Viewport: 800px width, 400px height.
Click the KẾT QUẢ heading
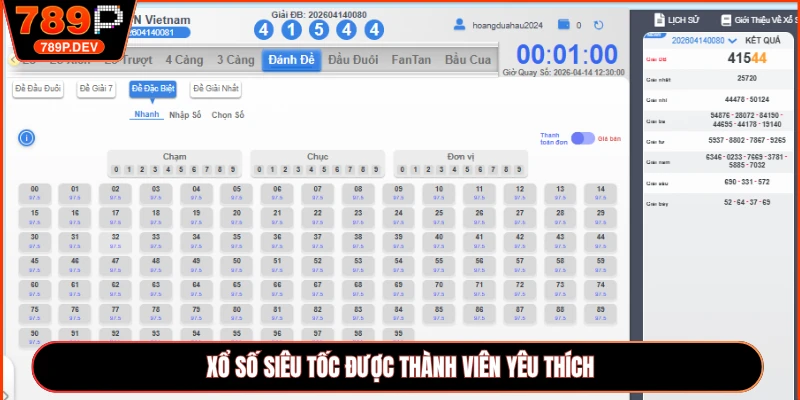[x=762, y=40]
